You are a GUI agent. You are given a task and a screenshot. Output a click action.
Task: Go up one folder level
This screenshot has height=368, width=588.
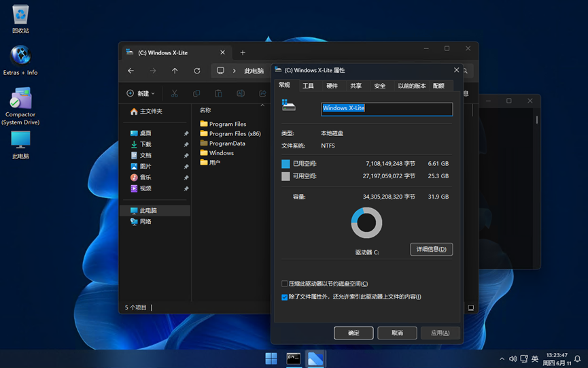click(x=175, y=71)
